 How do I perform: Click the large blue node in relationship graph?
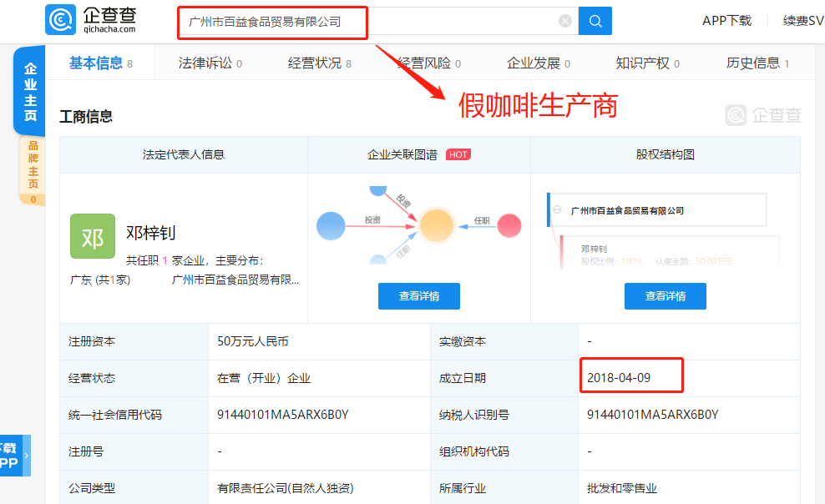click(331, 226)
